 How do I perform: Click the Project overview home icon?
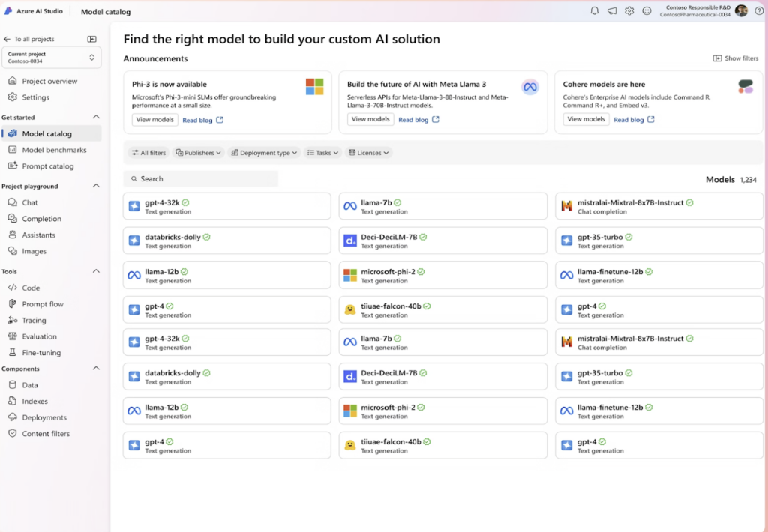(x=13, y=81)
